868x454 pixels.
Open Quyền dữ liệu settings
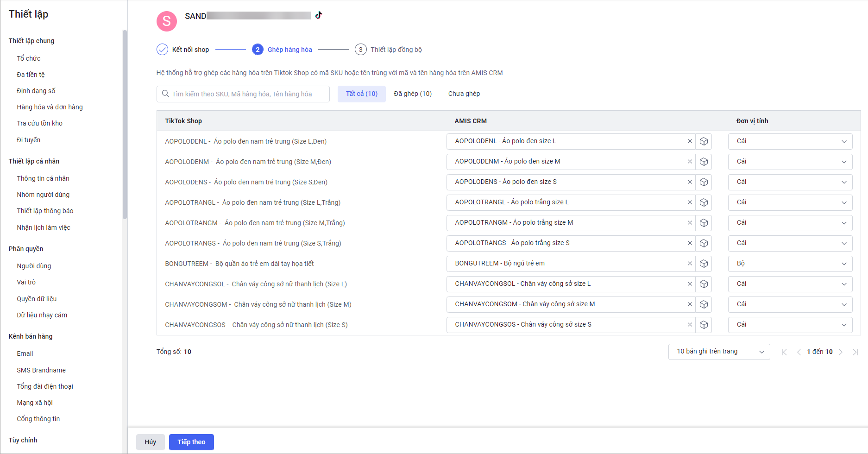click(37, 299)
